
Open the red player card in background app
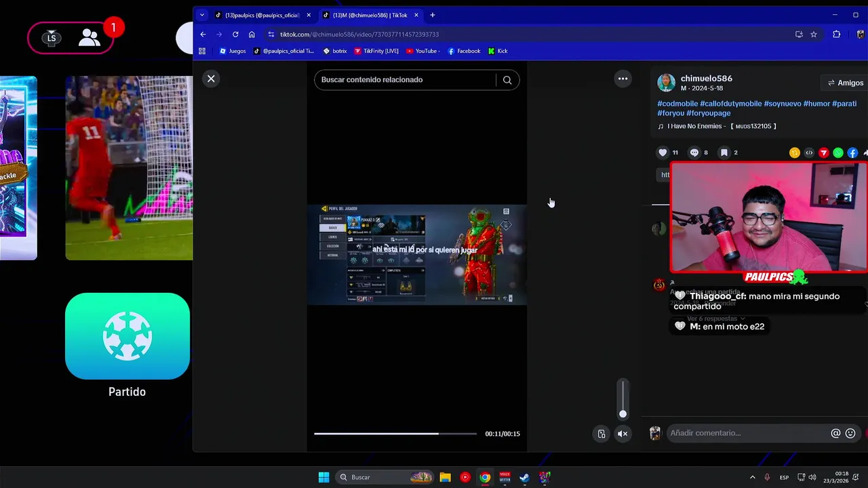coord(129,168)
